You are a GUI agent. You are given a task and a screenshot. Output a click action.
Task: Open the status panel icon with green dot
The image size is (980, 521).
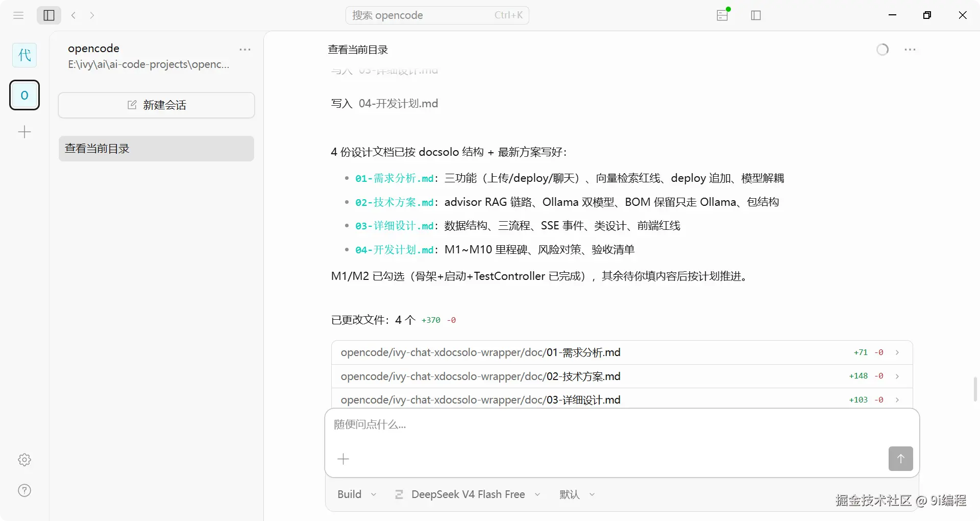[723, 15]
